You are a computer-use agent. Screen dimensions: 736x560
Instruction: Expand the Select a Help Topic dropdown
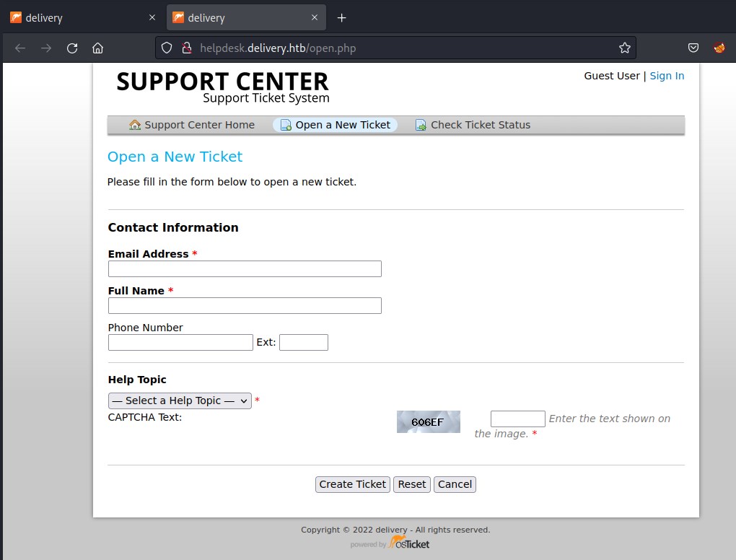180,401
